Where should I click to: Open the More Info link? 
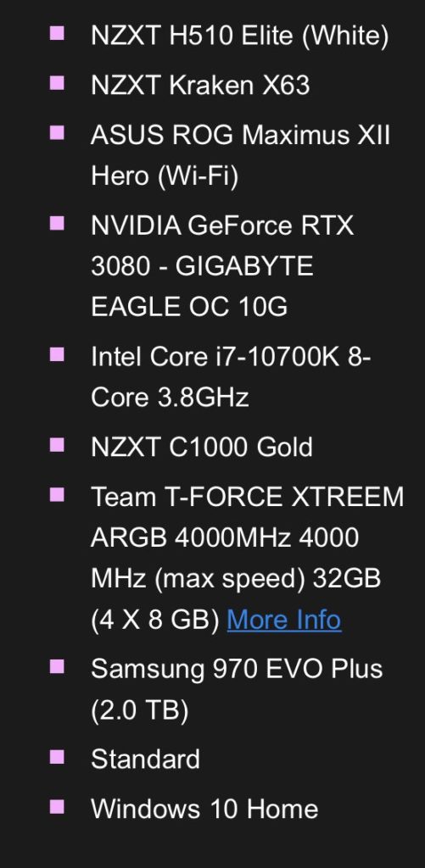tap(284, 620)
